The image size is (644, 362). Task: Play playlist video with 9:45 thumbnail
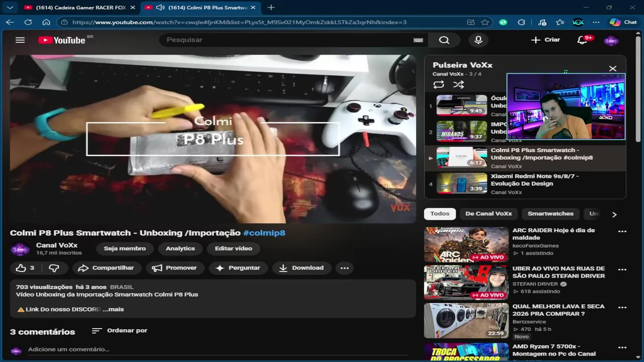tap(461, 105)
